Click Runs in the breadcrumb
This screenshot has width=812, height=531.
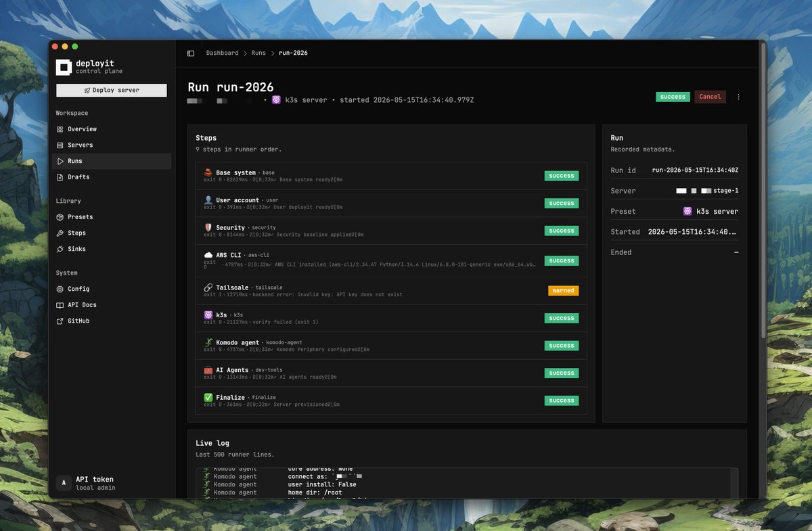[x=258, y=53]
